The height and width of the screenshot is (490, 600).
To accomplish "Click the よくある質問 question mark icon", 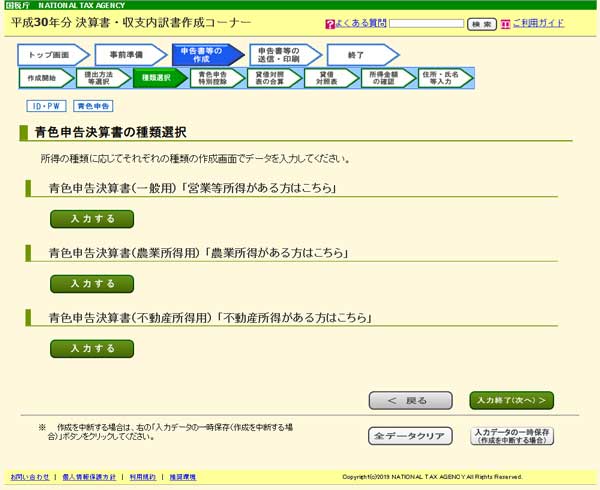I will pos(330,23).
